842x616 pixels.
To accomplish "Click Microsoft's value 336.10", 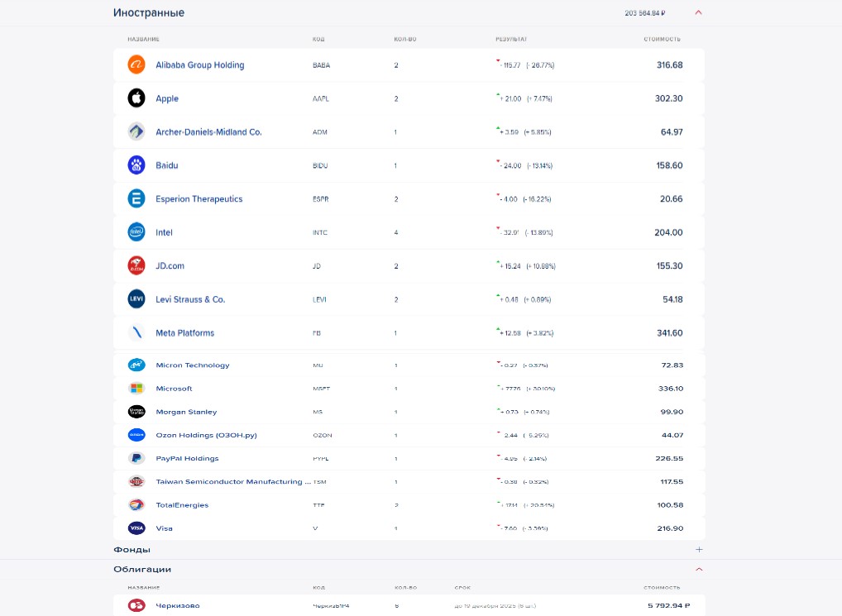I will click(671, 389).
